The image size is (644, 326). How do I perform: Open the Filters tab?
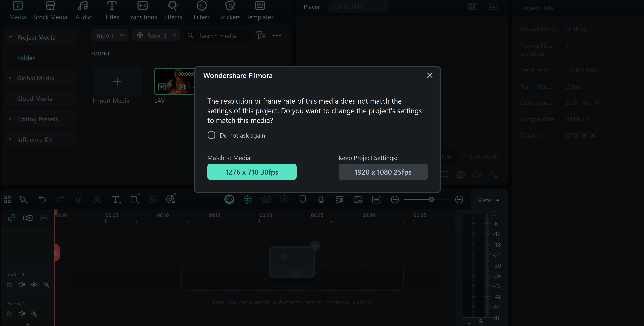click(202, 11)
